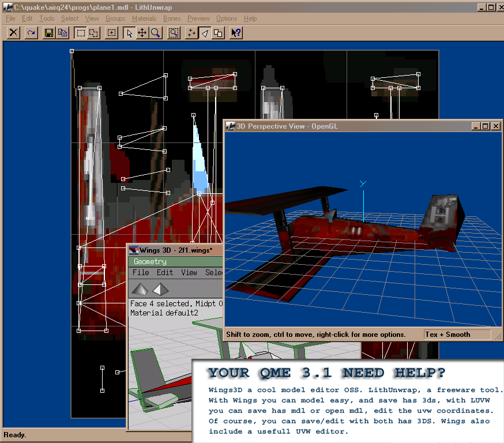Open the Select menu in LithUnwrap
This screenshot has width=504, height=443.
(x=70, y=18)
